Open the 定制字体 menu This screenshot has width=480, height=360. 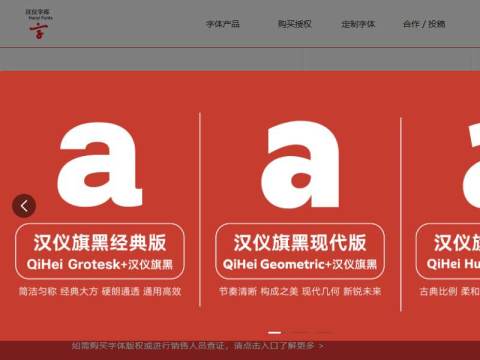click(358, 24)
